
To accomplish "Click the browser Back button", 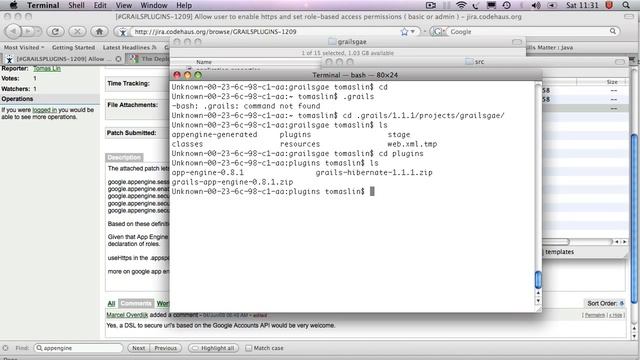I will [x=13, y=31].
